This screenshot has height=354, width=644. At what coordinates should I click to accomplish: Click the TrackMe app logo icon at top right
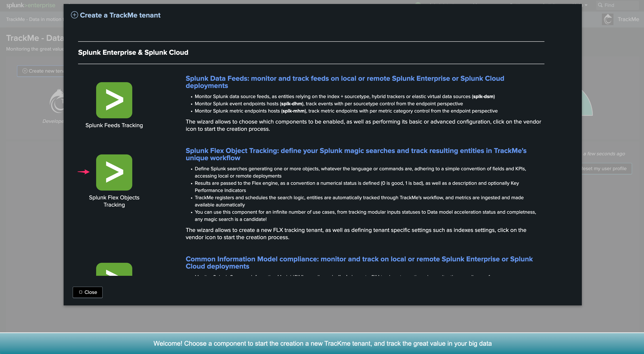click(x=608, y=19)
